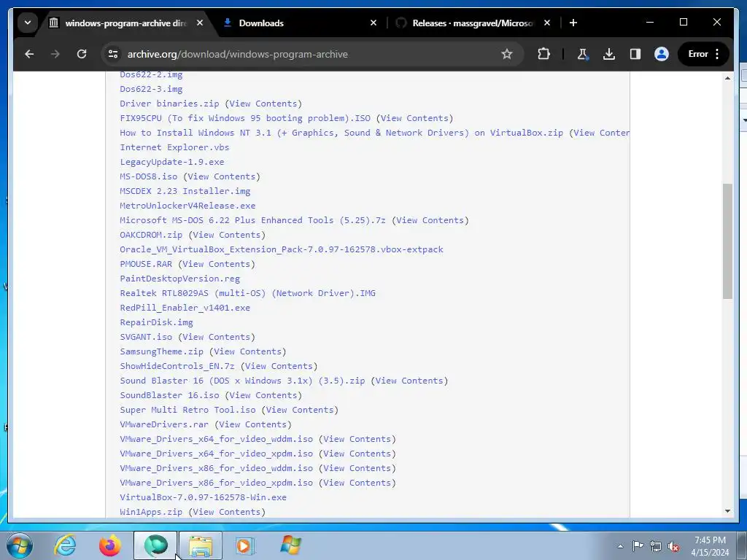Download Super Multi Retro Tool.iso
Screen dimensions: 747x560
[x=187, y=410]
